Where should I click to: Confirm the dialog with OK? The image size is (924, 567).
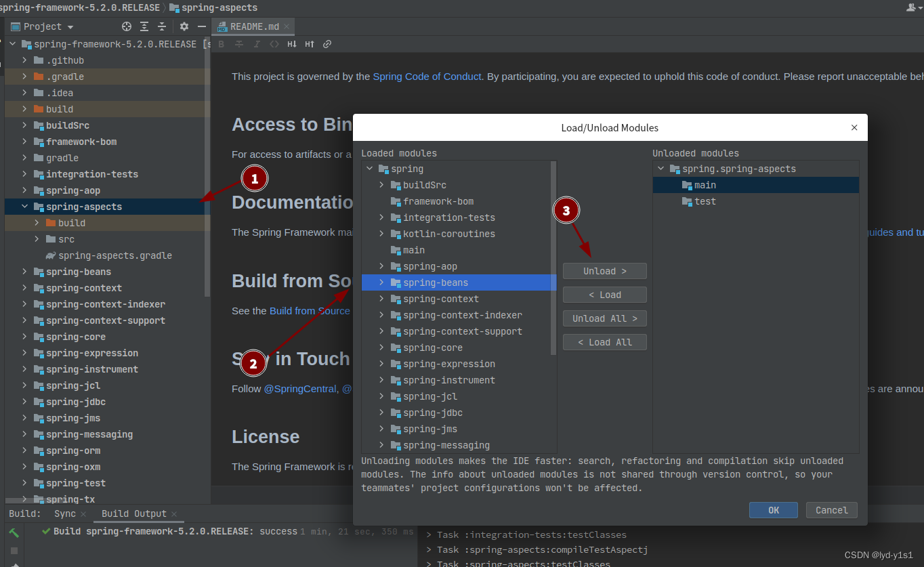[x=774, y=510]
